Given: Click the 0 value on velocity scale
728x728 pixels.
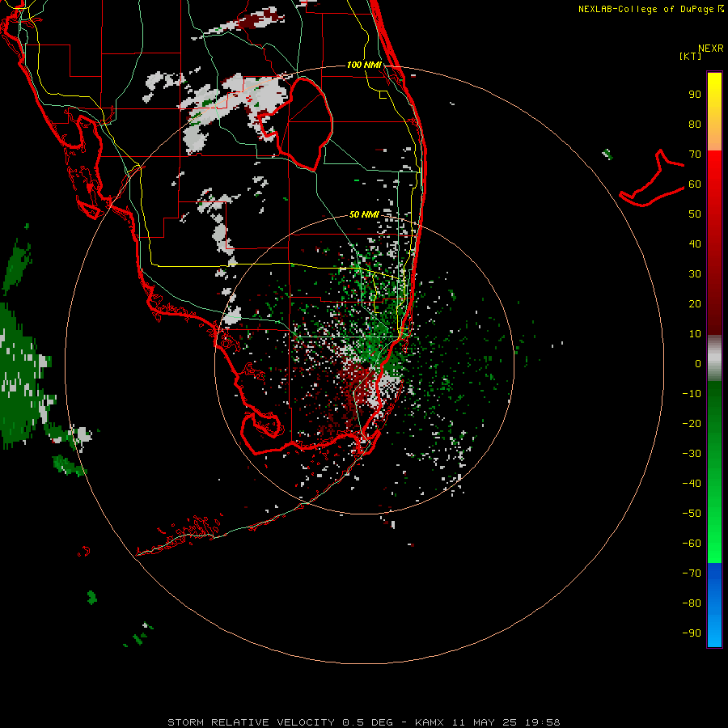Looking at the screenshot, I should (698, 364).
